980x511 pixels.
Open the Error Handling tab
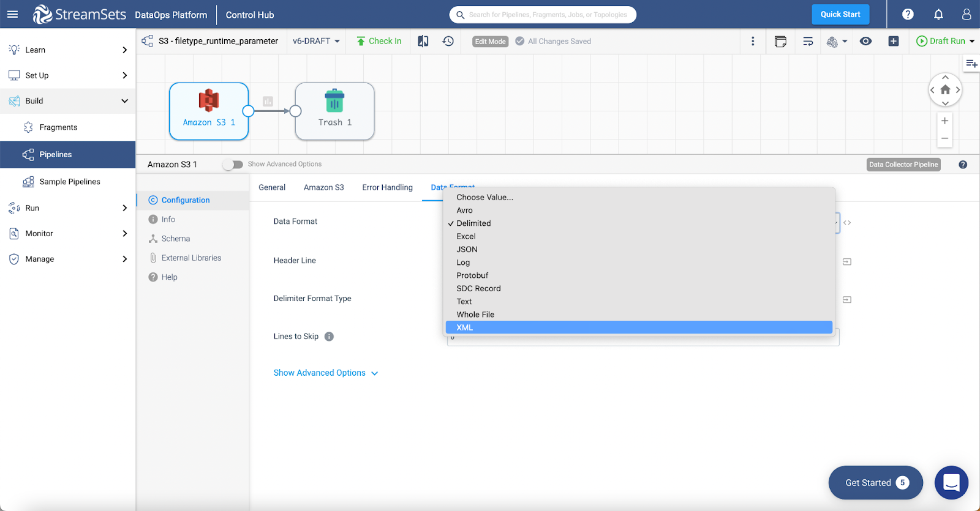(388, 187)
